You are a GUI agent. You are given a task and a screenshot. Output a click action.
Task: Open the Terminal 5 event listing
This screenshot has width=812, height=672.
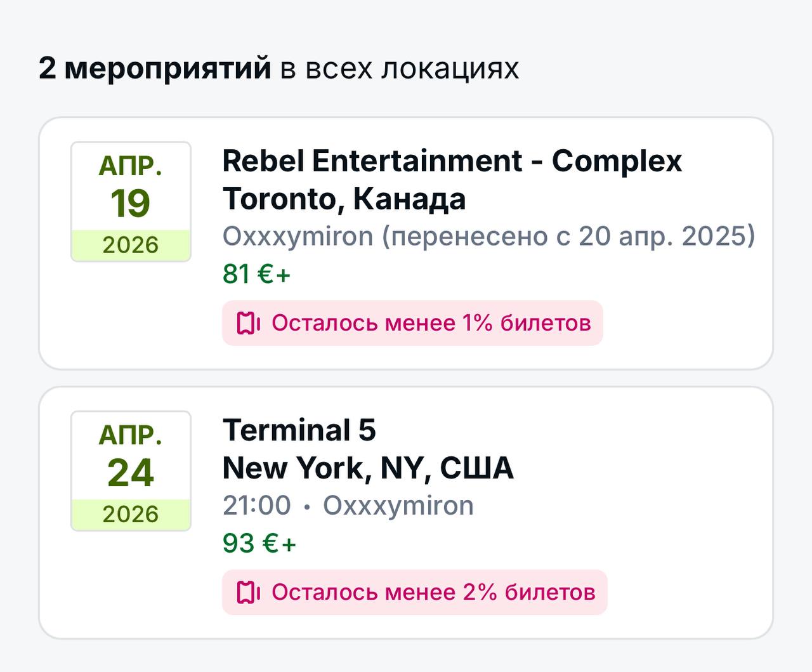point(299,430)
